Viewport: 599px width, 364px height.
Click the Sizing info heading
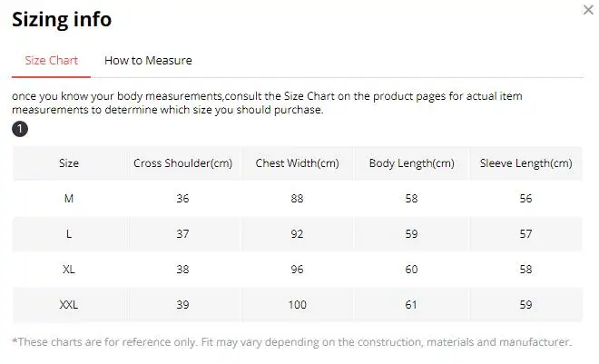pyautogui.click(x=62, y=19)
